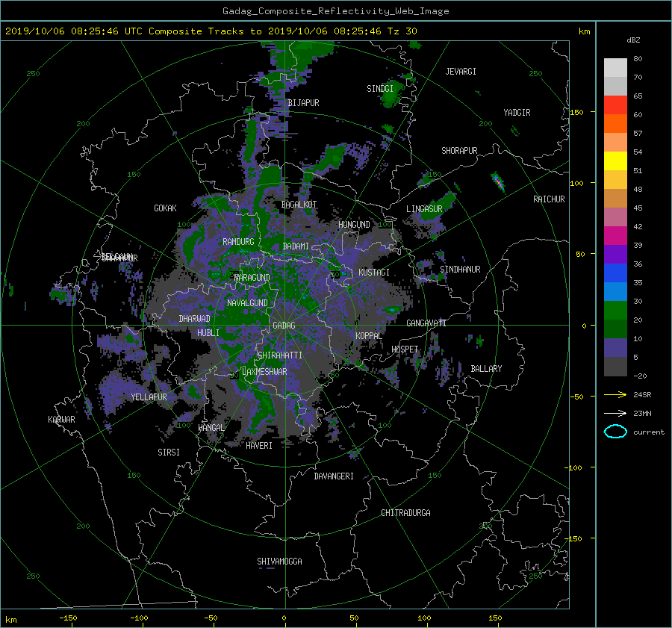Click the LAXMESHWAR city label
The image size is (672, 628).
[x=264, y=372]
